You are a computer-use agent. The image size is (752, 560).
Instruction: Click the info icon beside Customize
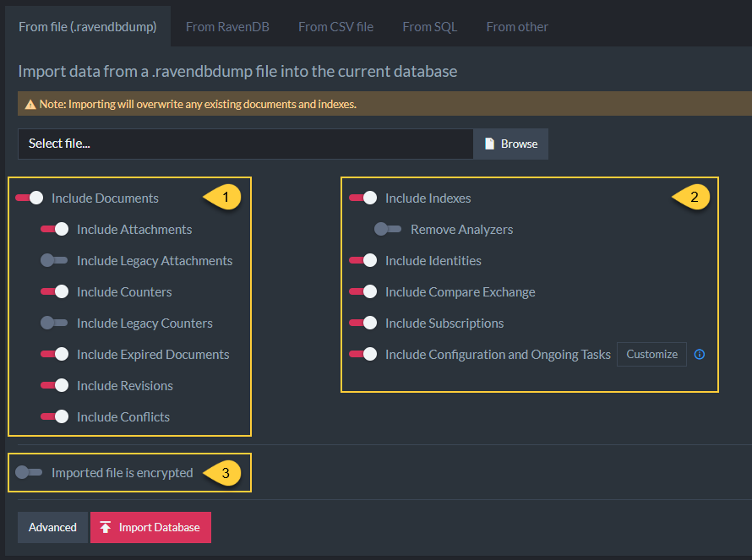[x=700, y=354]
